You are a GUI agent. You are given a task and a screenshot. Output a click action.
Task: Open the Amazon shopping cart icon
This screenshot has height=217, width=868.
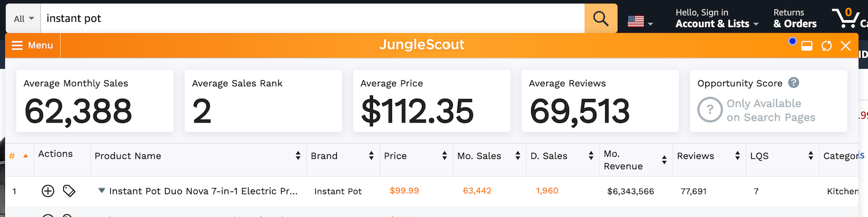pyautogui.click(x=845, y=18)
